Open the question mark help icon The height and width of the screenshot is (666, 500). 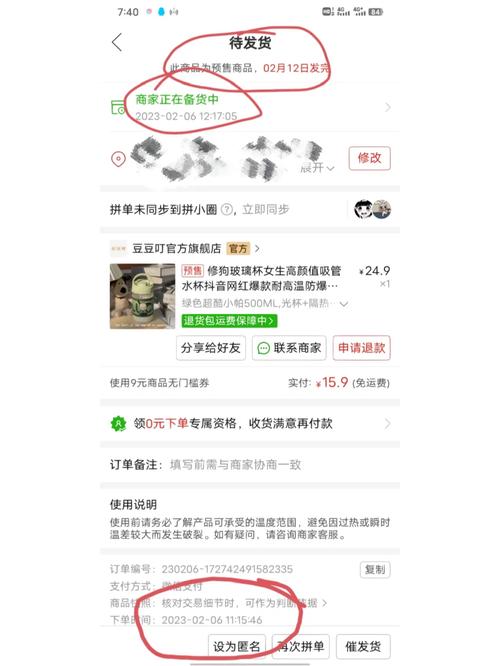point(227,209)
